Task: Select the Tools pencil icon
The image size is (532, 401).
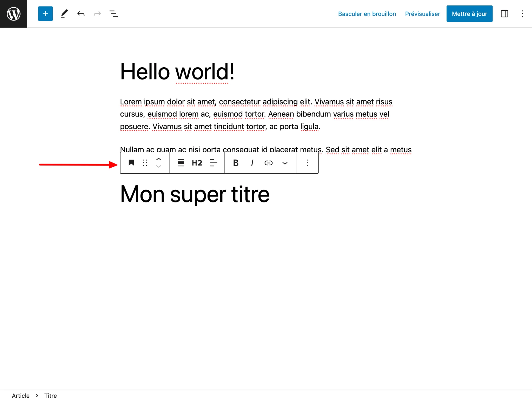Action: (64, 14)
